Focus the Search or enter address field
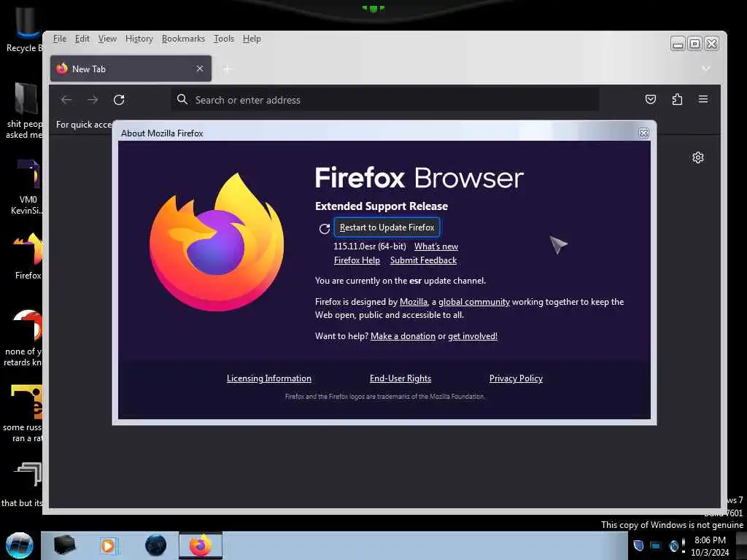This screenshot has width=747, height=560. pyautogui.click(x=385, y=100)
